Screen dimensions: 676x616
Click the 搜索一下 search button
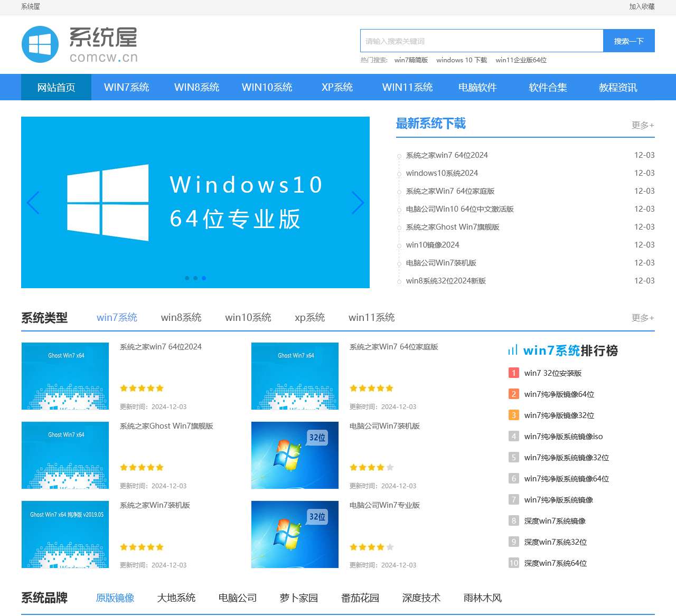coord(629,41)
